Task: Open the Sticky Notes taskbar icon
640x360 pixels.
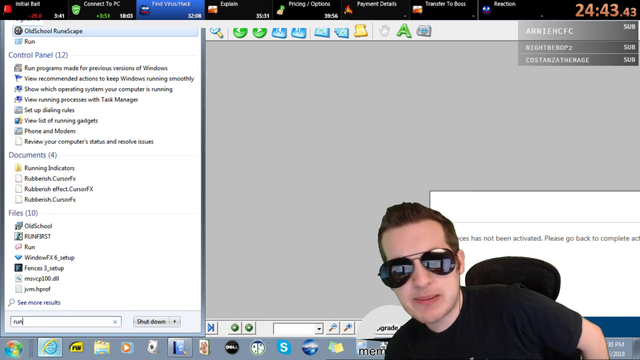Action: (x=336, y=348)
